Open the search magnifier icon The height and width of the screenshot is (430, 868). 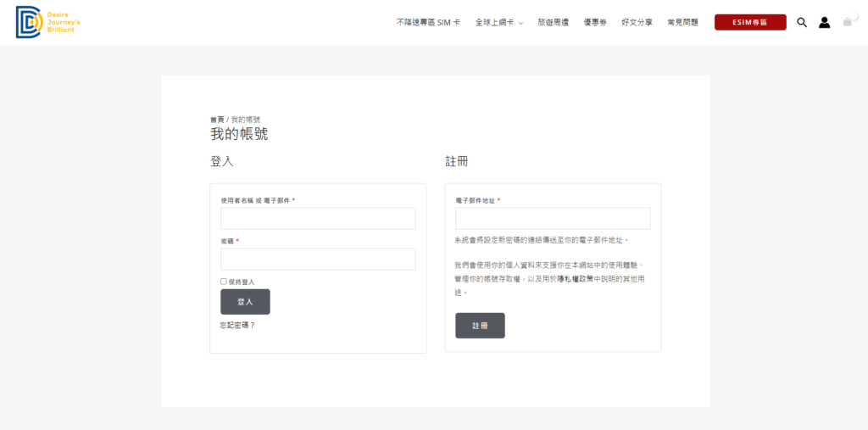pyautogui.click(x=802, y=22)
